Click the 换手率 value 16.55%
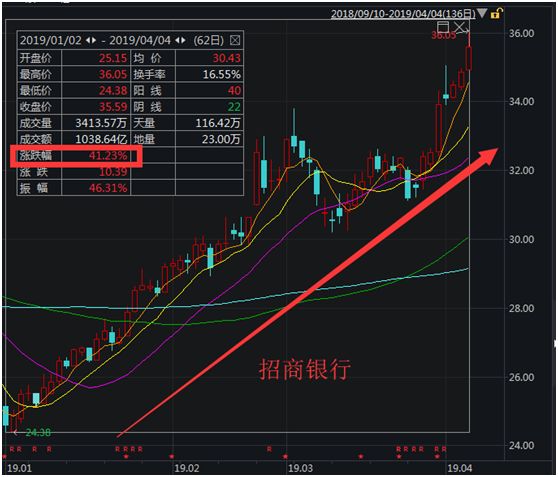The image size is (558, 477). (222, 74)
